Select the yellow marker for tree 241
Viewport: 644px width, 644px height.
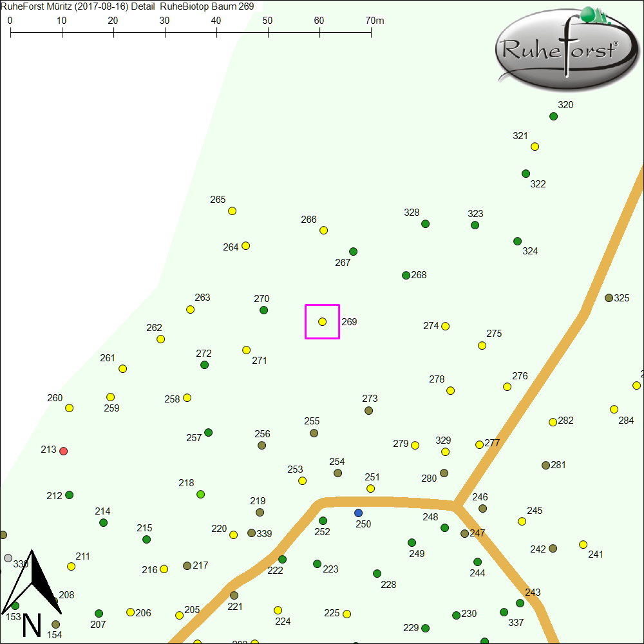(x=583, y=544)
